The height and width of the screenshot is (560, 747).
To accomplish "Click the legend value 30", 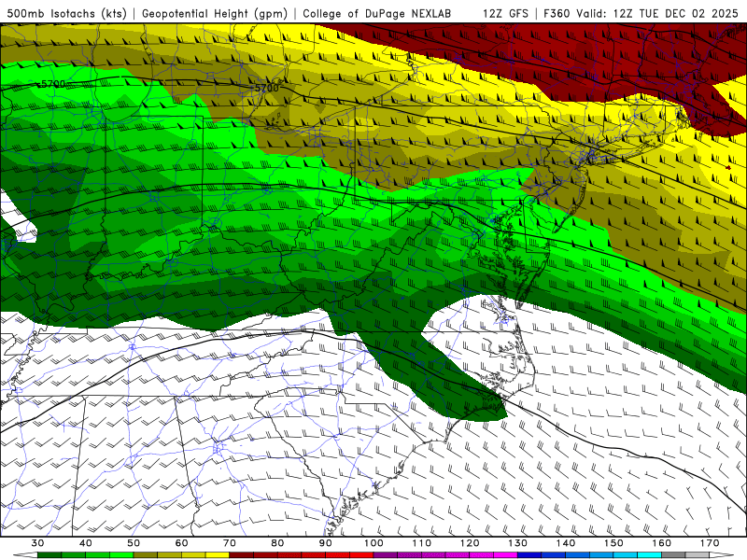I will point(37,543).
